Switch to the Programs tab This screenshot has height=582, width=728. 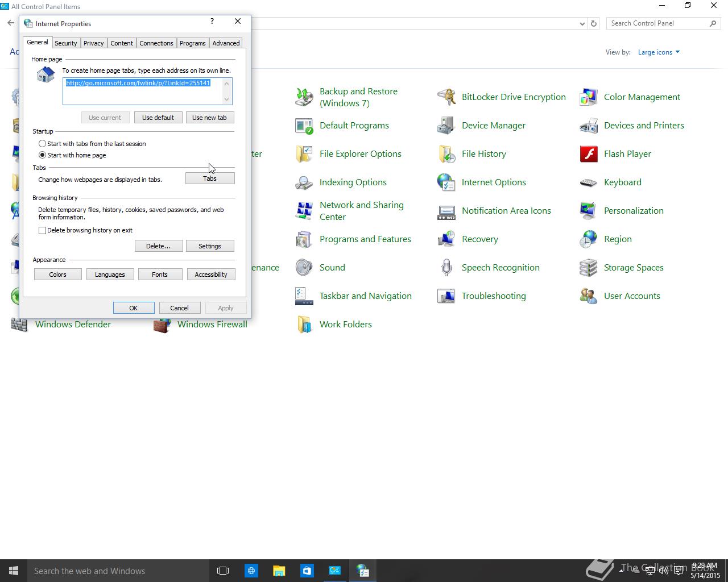[193, 43]
